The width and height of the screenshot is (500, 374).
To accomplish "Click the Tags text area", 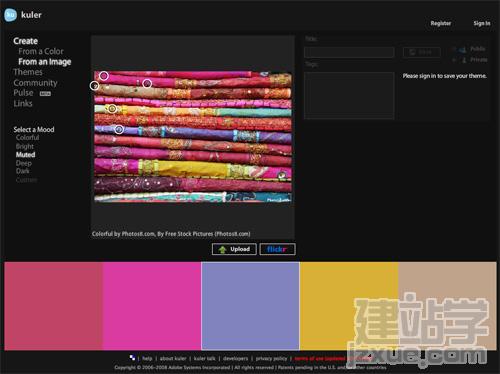I will click(x=349, y=96).
